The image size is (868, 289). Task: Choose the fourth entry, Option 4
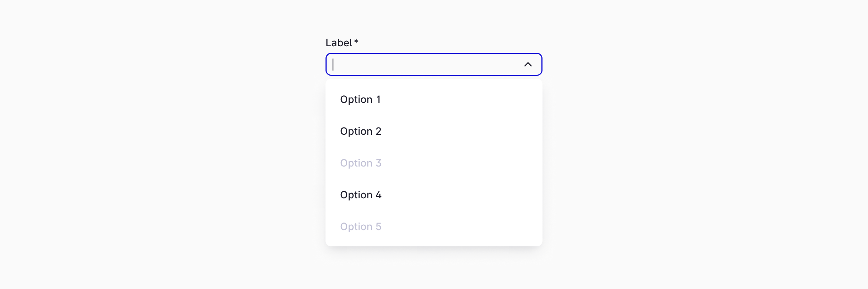361,195
